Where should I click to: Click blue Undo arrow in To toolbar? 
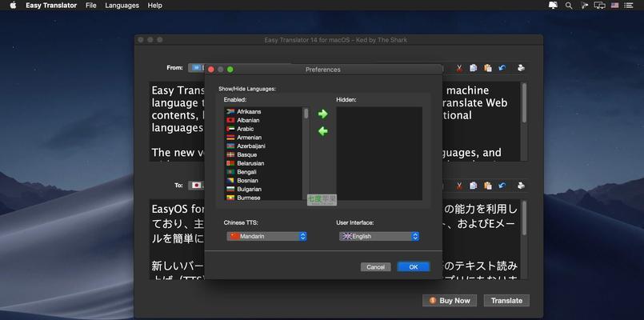pyautogui.click(x=502, y=186)
